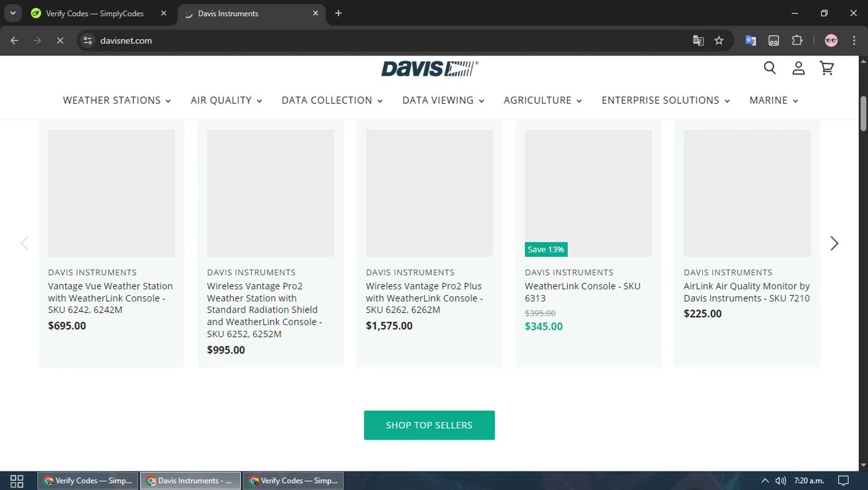Click the AirLink Air Quality Monitor image

(747, 193)
